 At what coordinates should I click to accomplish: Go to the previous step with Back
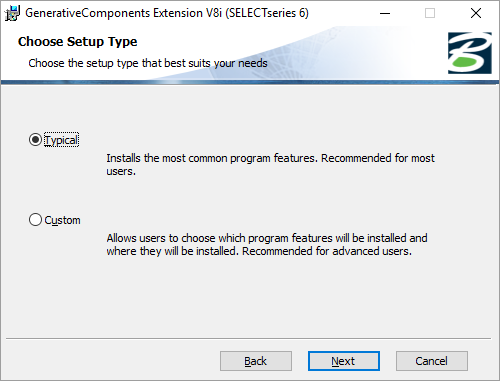[256, 361]
